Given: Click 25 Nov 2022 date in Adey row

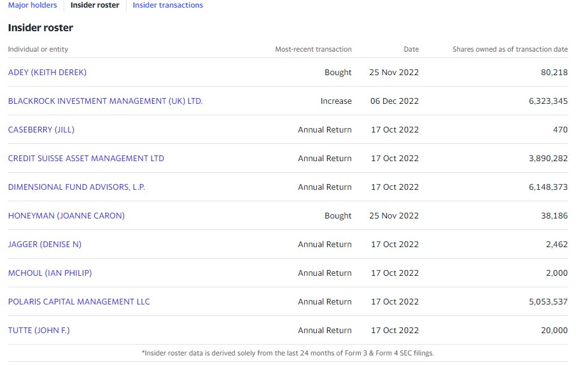Looking at the screenshot, I should click(394, 72).
